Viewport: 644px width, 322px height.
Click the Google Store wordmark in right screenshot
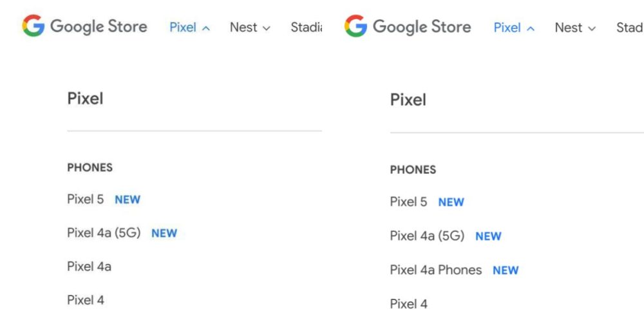coord(422,27)
